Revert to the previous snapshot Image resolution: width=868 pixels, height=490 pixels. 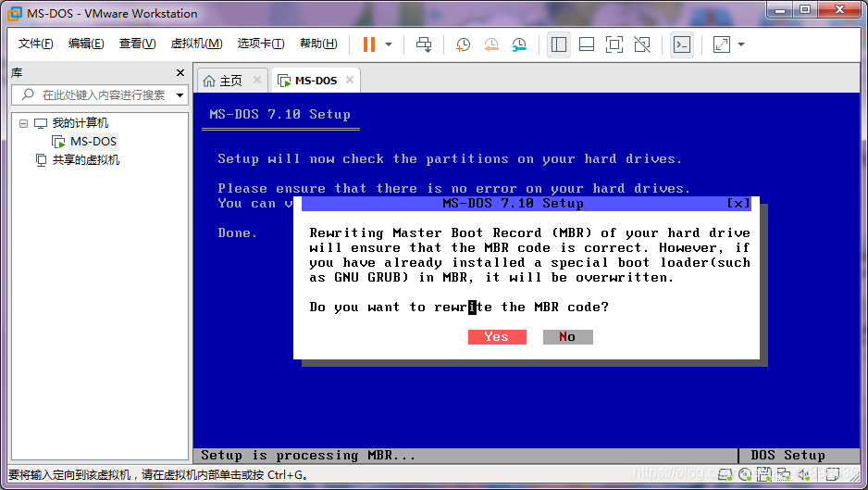[491, 44]
